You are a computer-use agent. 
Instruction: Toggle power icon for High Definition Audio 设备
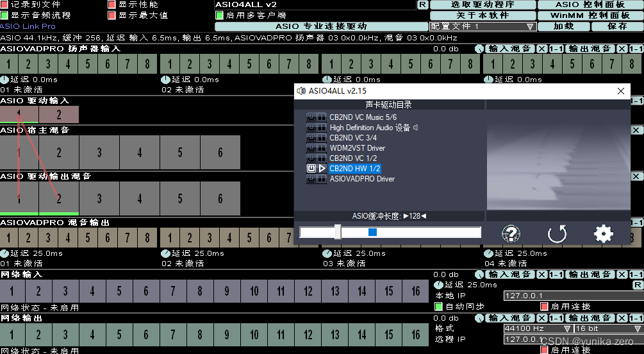click(311, 128)
